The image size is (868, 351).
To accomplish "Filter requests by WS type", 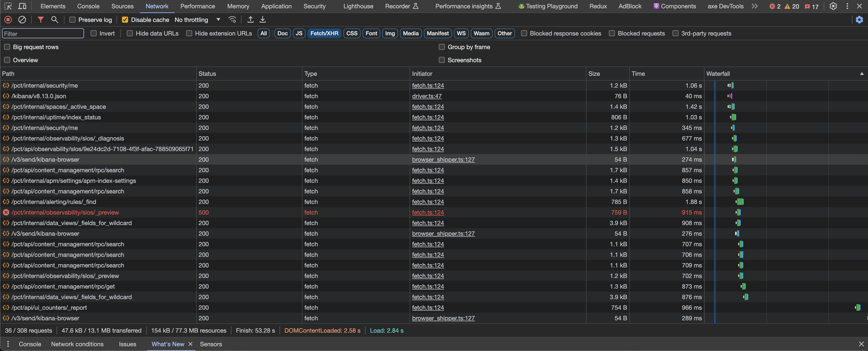I will 461,33.
